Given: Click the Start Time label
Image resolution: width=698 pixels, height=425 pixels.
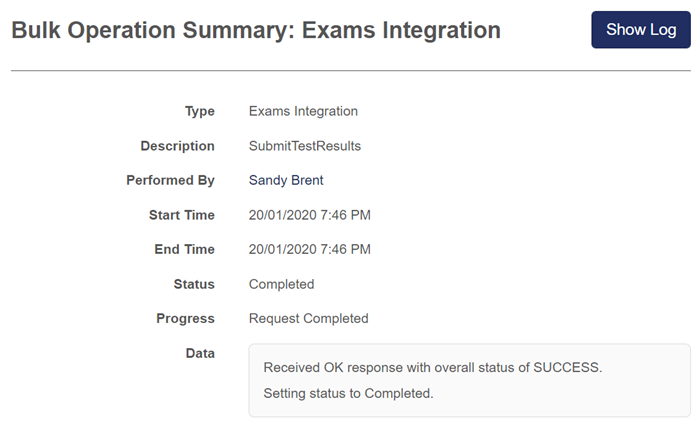Looking at the screenshot, I should pyautogui.click(x=181, y=215).
